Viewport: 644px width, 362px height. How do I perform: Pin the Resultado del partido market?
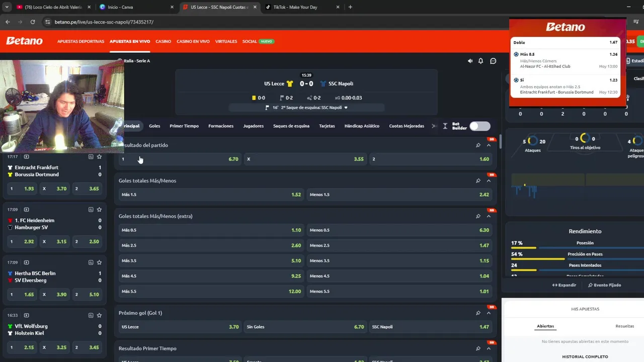pos(478,145)
